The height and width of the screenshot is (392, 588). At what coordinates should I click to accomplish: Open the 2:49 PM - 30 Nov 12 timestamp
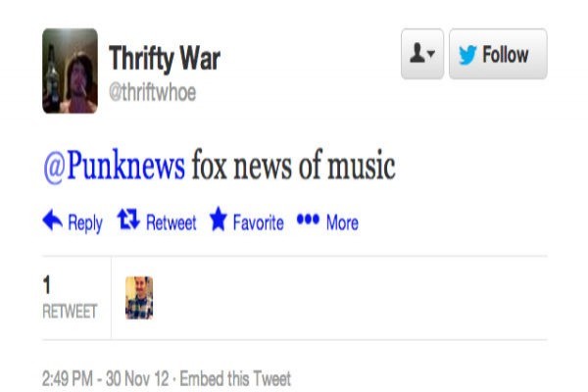(106, 379)
